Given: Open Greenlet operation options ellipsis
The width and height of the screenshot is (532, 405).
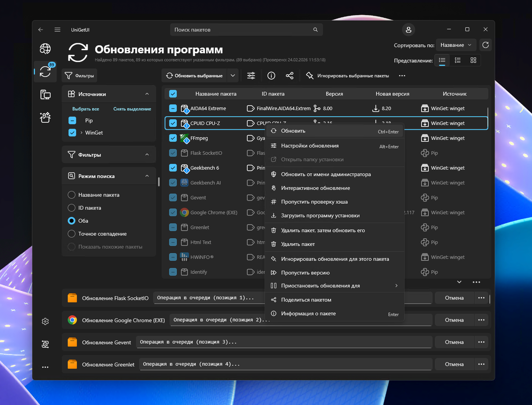Looking at the screenshot, I should pos(481,364).
